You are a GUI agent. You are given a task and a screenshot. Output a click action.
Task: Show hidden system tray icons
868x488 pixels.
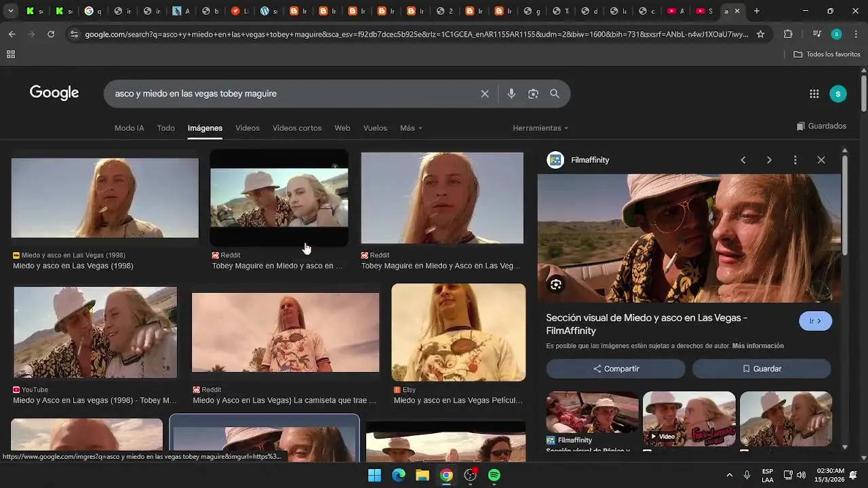(x=730, y=475)
